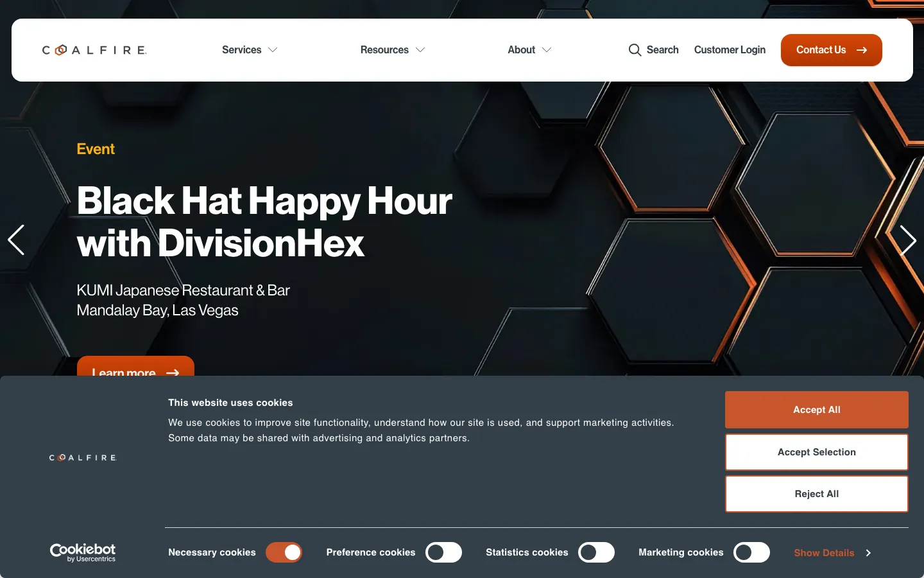Viewport: 924px width, 578px height.
Task: Click the Necessary cookies label
Action: click(x=212, y=552)
